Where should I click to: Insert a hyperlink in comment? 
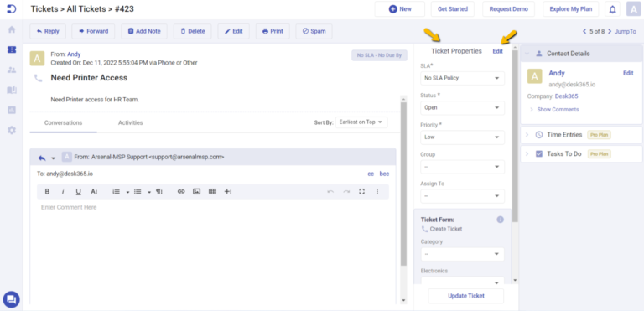(x=181, y=191)
